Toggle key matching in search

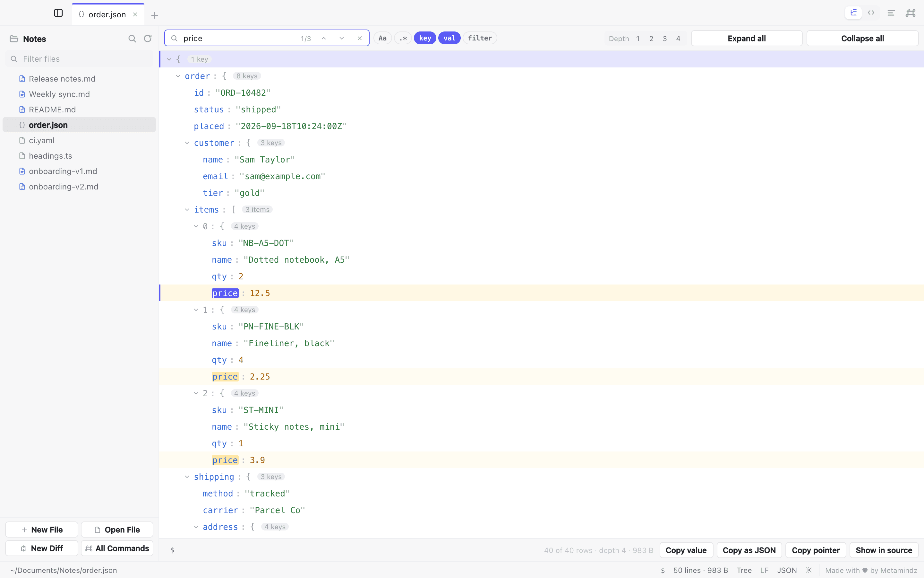coord(425,38)
